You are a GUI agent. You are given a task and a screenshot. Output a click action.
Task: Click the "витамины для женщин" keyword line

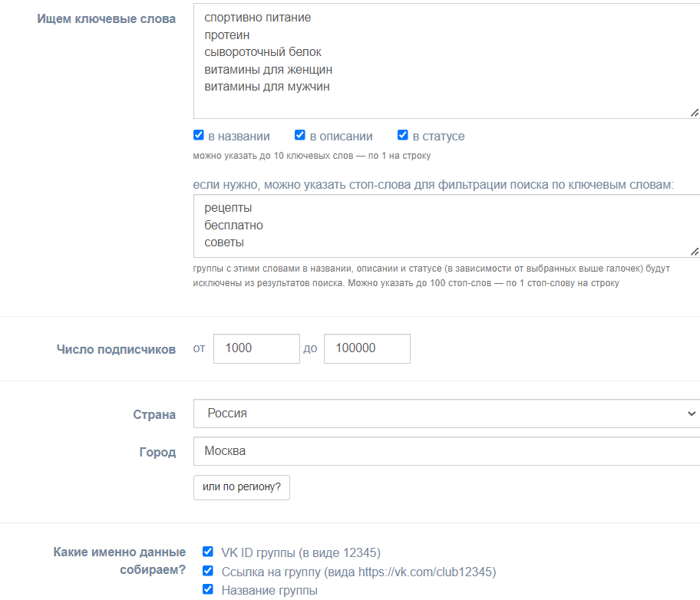268,70
